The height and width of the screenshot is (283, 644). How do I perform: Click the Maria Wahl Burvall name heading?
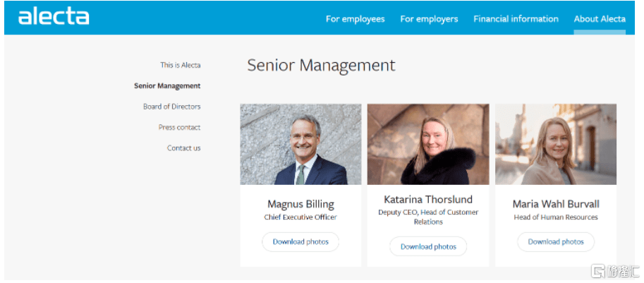coord(556,205)
